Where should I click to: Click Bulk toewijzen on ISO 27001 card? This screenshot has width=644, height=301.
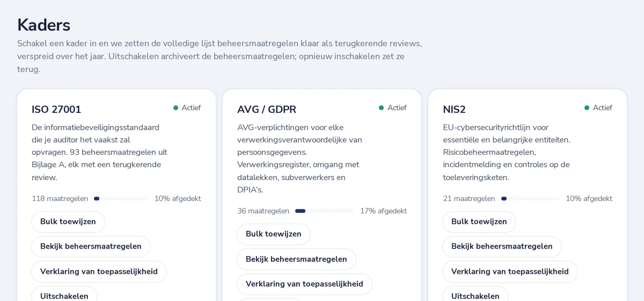pyautogui.click(x=68, y=222)
